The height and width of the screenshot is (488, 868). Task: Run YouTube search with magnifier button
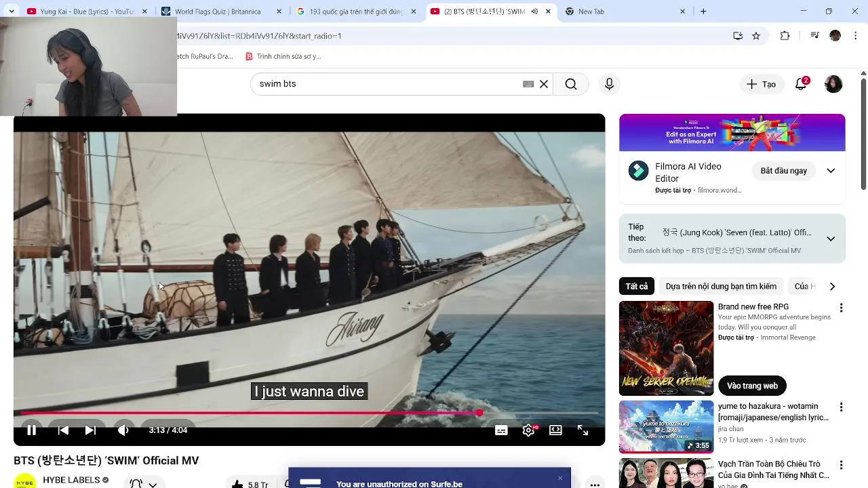coord(571,84)
